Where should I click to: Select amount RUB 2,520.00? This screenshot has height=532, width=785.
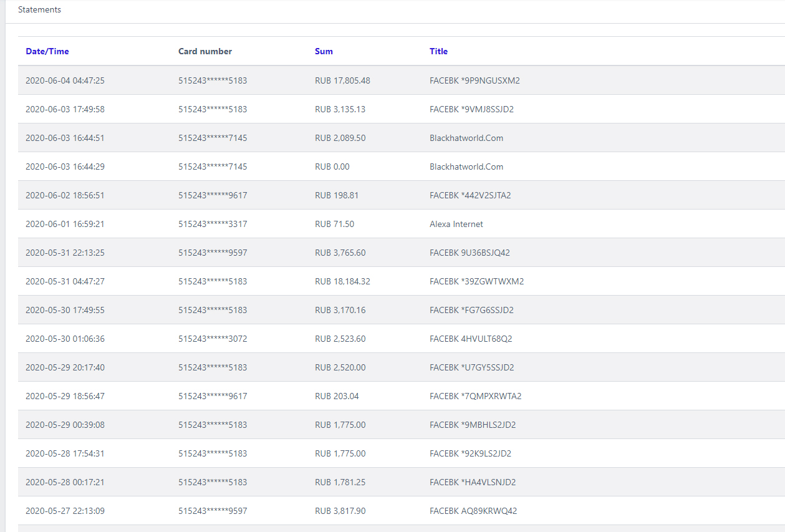(340, 367)
